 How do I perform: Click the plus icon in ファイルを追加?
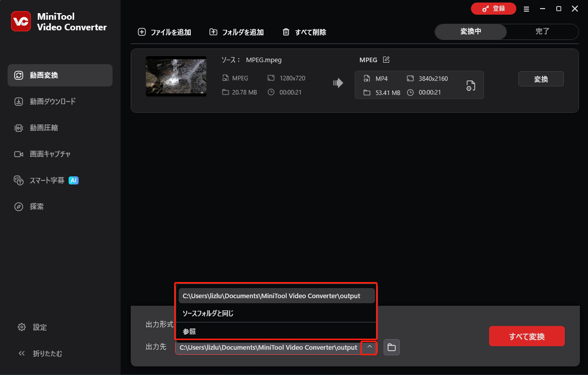click(142, 32)
